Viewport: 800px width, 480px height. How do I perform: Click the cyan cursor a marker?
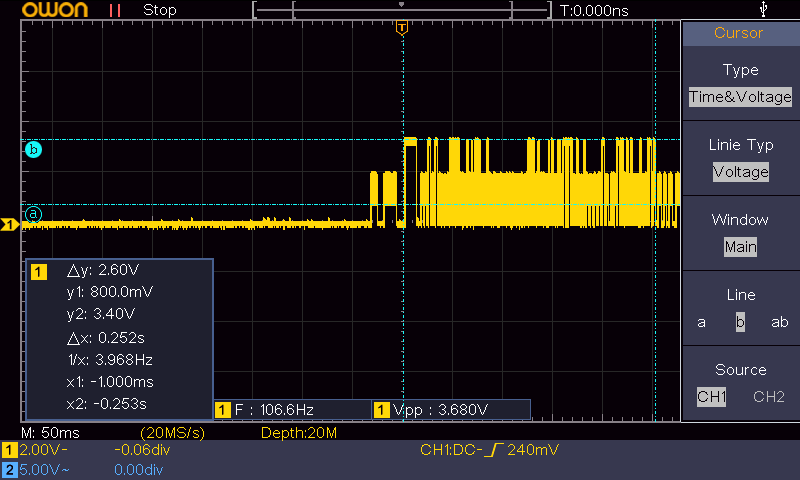[34, 214]
